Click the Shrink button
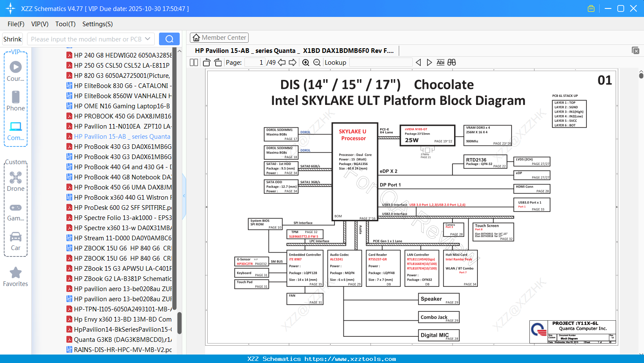The width and height of the screenshot is (644, 363). tap(13, 39)
